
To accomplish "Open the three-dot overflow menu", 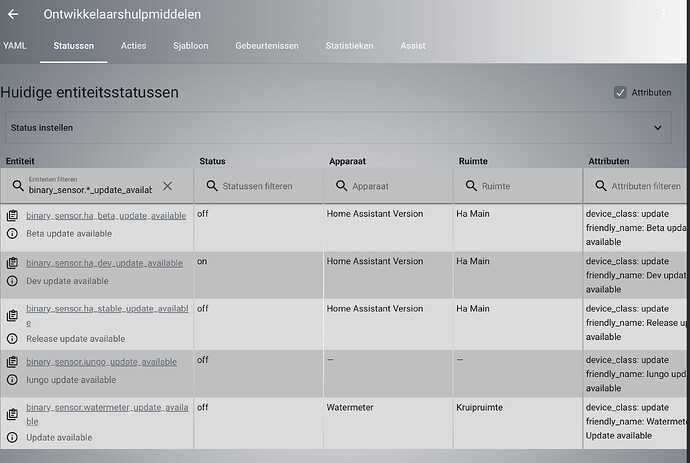I will tap(663, 14).
